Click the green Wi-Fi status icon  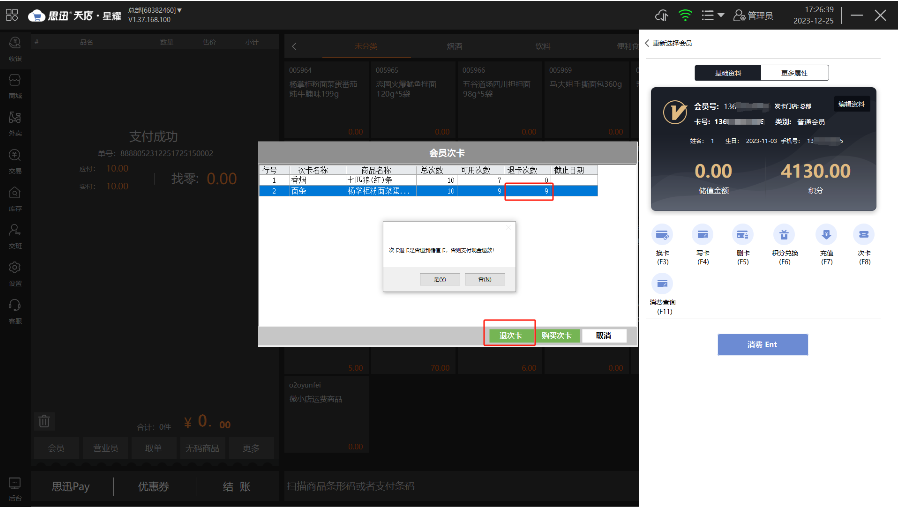[x=685, y=15]
